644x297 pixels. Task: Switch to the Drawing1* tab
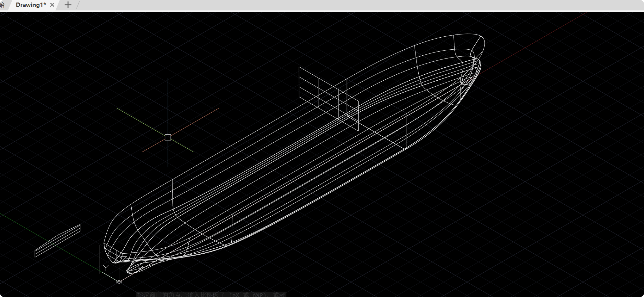click(x=31, y=5)
